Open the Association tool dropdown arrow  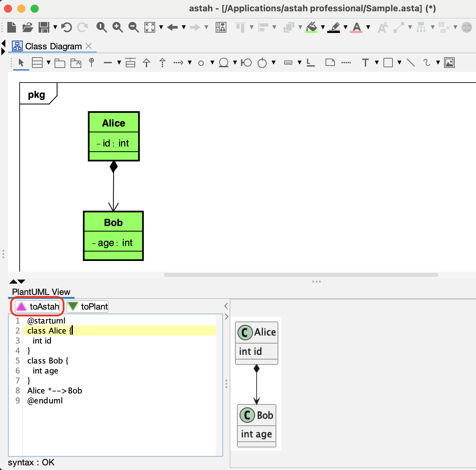click(119, 63)
